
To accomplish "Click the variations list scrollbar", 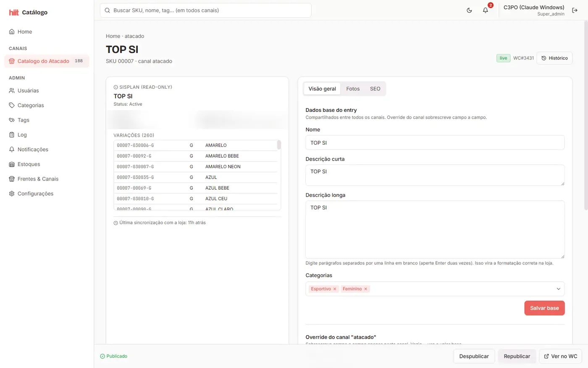I will [x=279, y=145].
